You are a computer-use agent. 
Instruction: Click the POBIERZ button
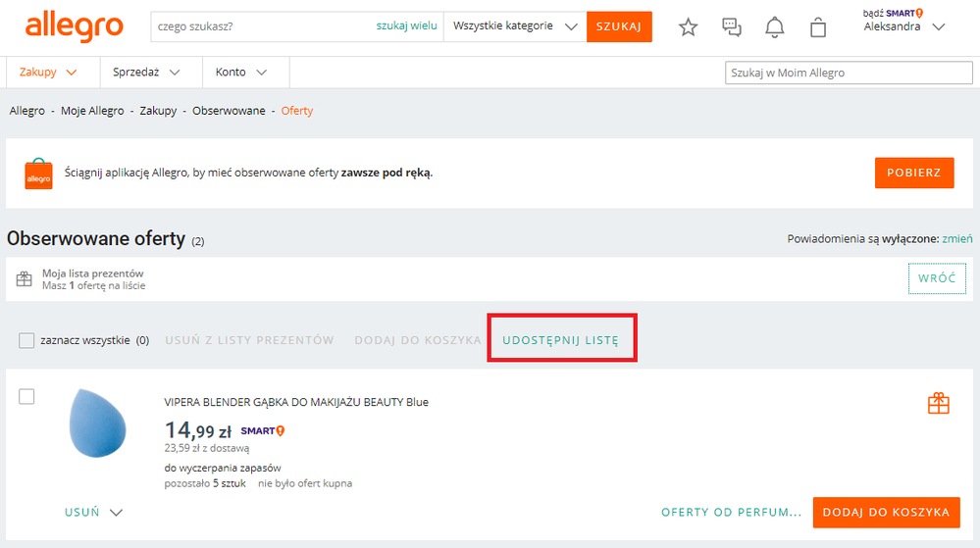coord(913,173)
